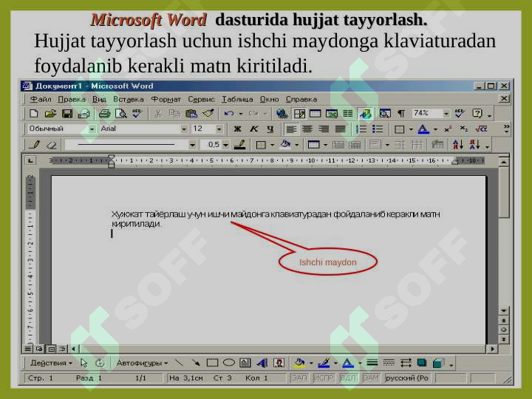Toggle the Drawing toolbar button
Viewport: 532px width, 399px height.
click(366, 113)
